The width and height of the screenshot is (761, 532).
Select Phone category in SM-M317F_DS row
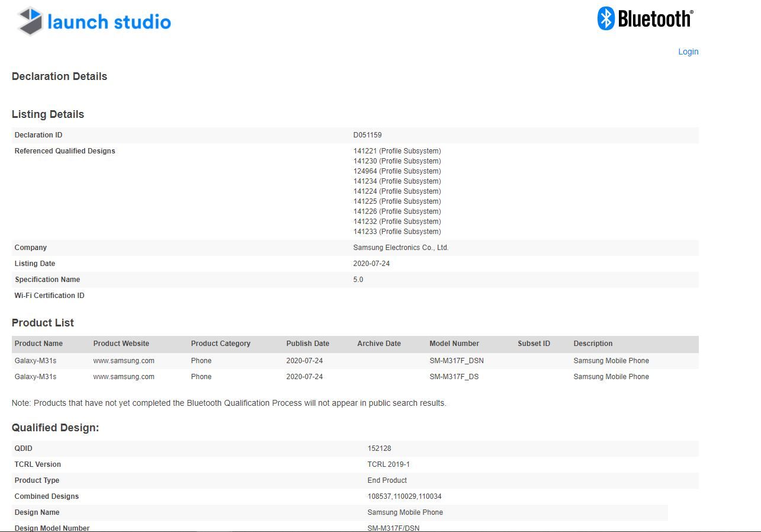[x=201, y=377]
